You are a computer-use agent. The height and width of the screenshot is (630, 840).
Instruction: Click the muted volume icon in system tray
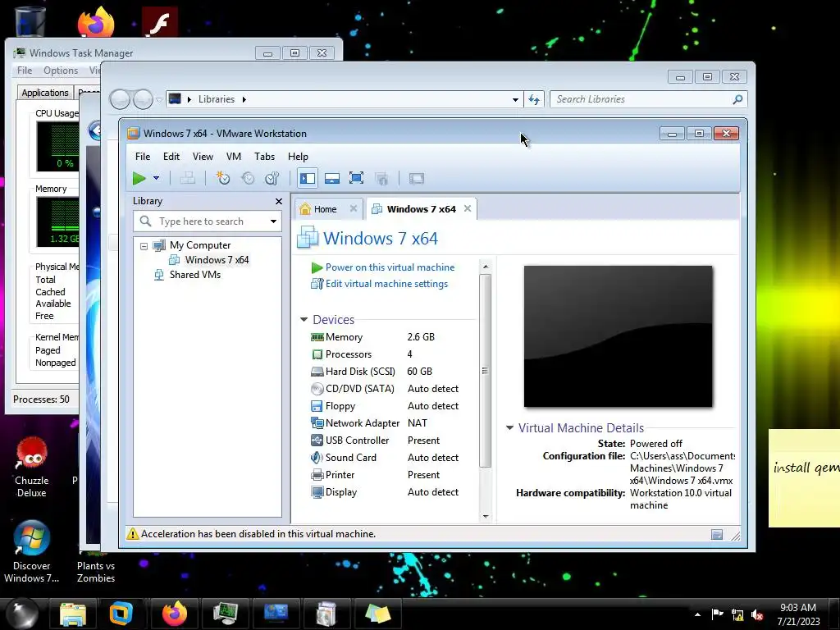tap(757, 615)
